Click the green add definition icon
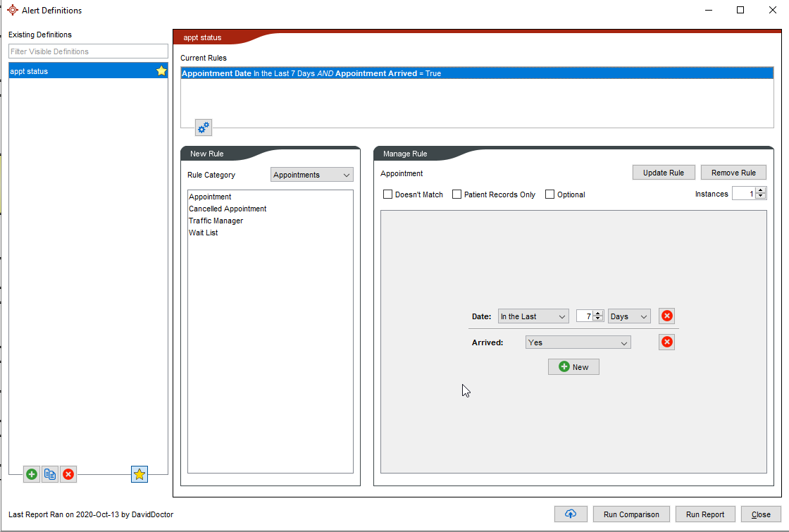Image resolution: width=789 pixels, height=532 pixels. coord(32,474)
